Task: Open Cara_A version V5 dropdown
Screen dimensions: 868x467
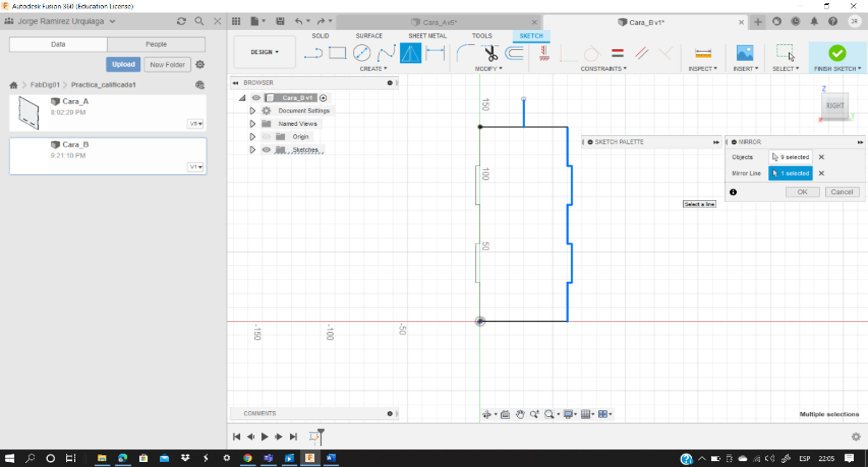Action: click(x=196, y=124)
